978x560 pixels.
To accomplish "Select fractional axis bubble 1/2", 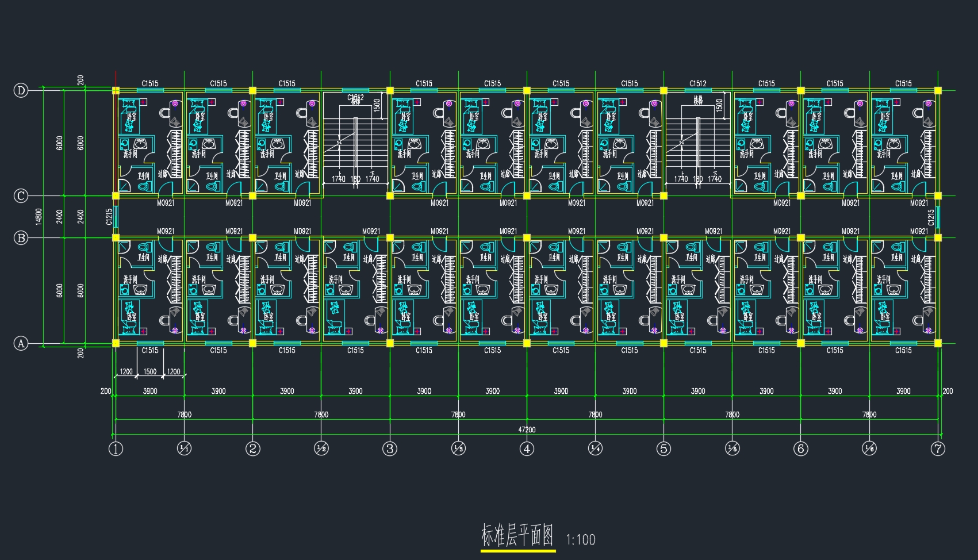I will (x=321, y=449).
